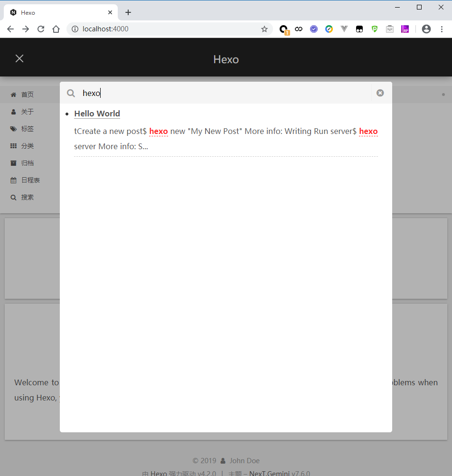Open the 分类 categories page
This screenshot has height=476, width=452.
click(27, 146)
